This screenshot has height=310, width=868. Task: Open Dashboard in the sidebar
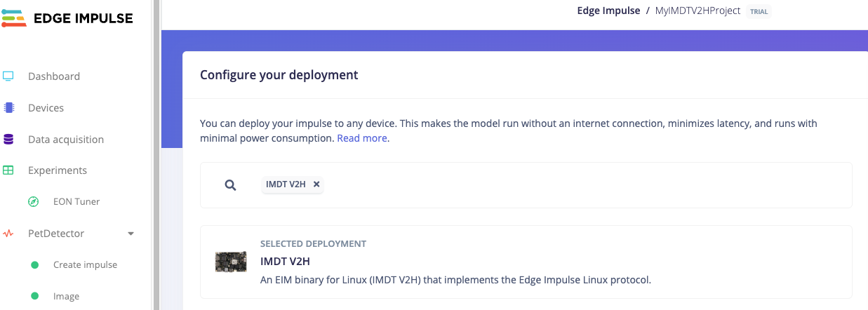click(54, 76)
